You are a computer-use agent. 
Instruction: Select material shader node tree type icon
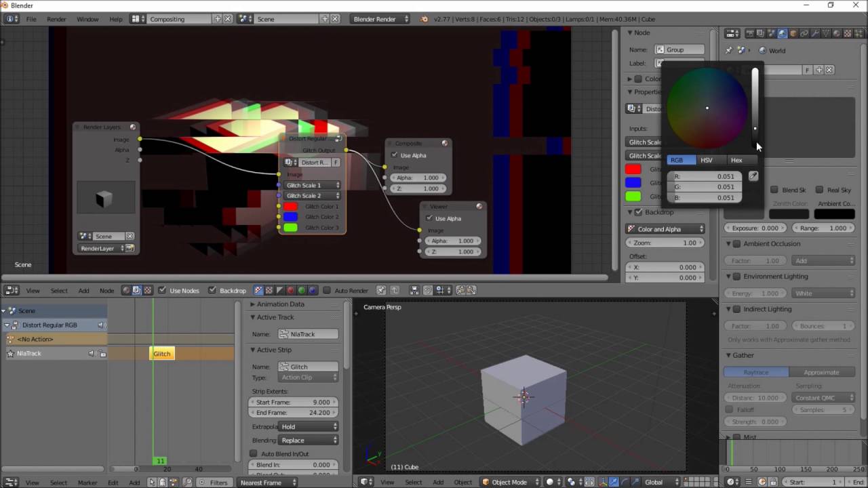pyautogui.click(x=126, y=290)
